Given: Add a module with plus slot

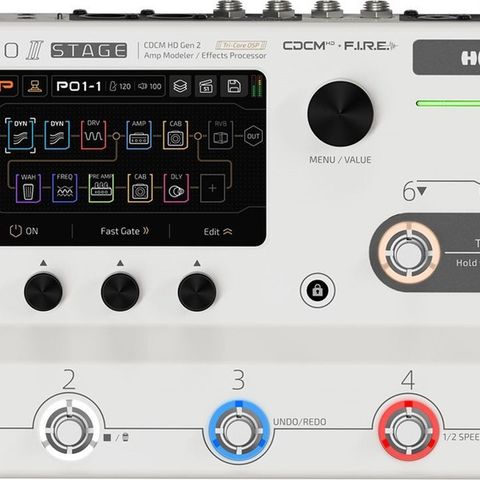Looking at the screenshot, I should click(x=212, y=188).
